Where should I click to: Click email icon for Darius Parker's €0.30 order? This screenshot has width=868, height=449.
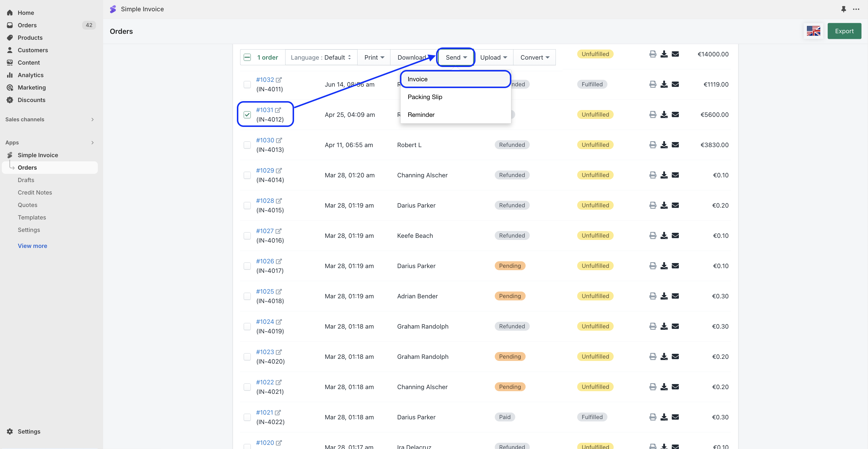(x=675, y=417)
